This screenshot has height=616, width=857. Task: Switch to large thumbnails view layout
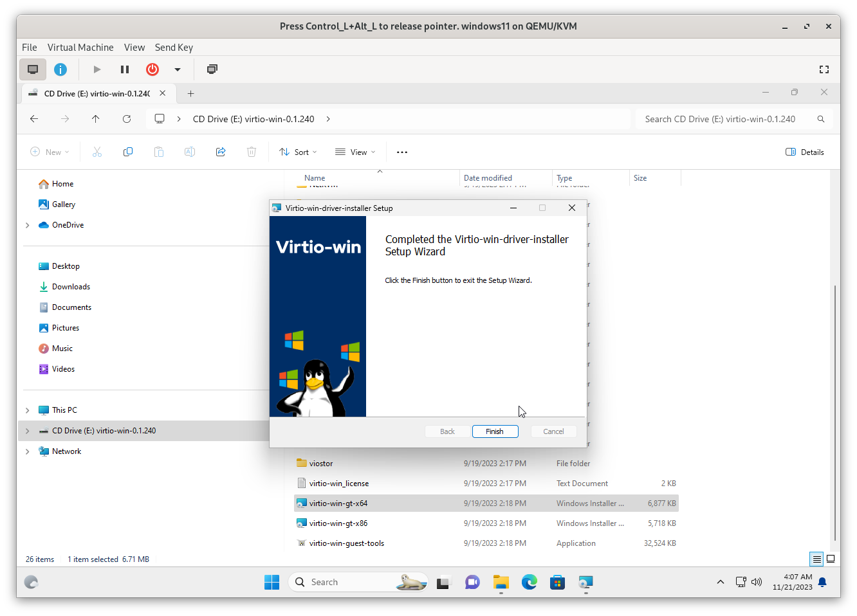[x=831, y=559]
